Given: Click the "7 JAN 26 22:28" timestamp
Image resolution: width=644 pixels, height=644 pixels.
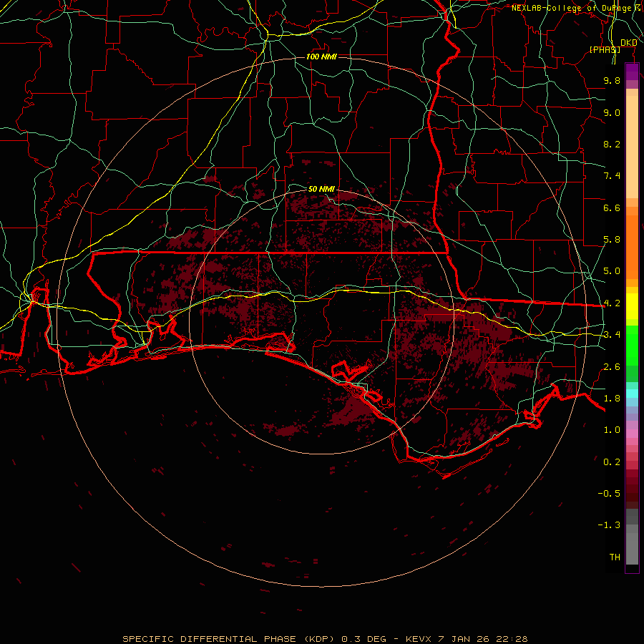Looking at the screenshot, I should tap(484, 639).
